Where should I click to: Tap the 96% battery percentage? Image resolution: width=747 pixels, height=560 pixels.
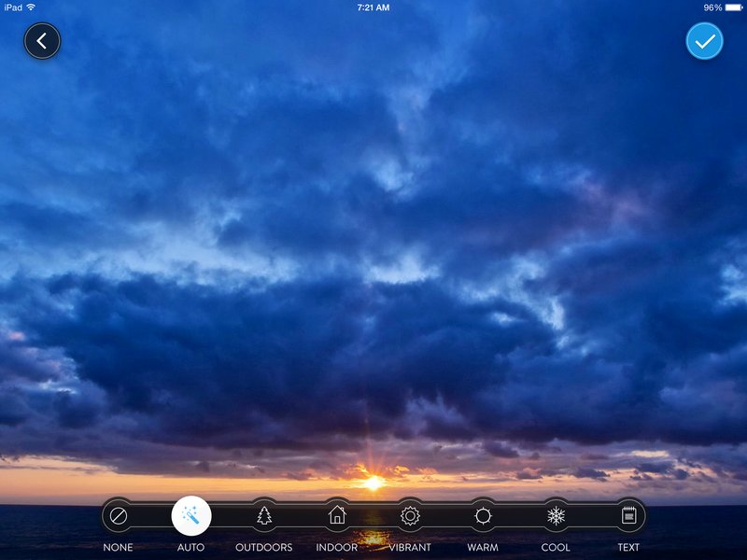click(x=712, y=7)
